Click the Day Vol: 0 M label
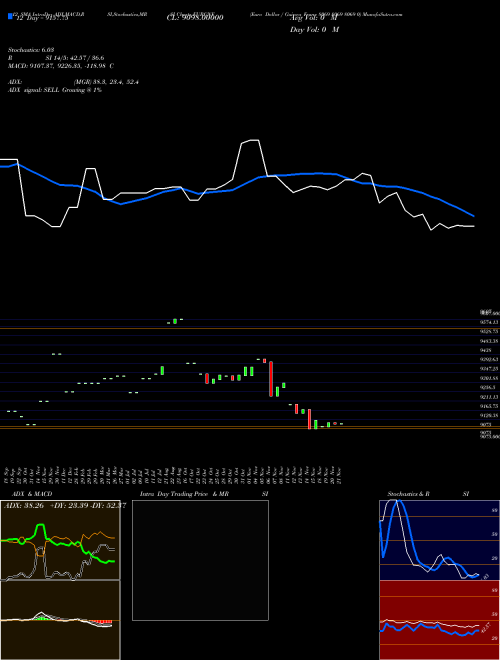The image size is (500, 660). [x=314, y=29]
